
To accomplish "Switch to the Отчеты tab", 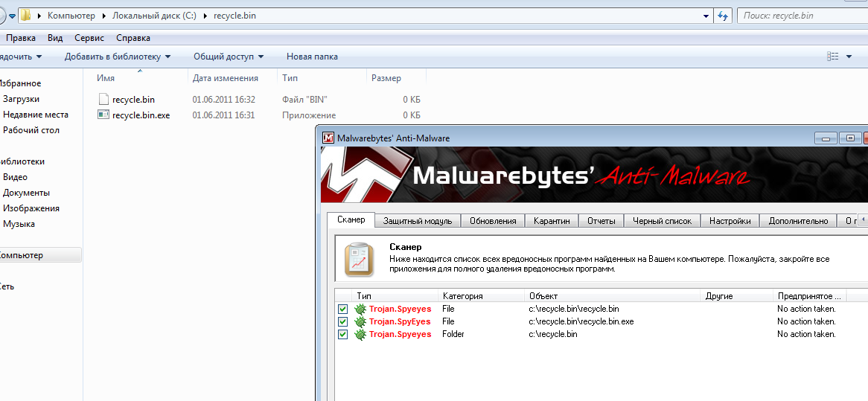I will (x=601, y=221).
